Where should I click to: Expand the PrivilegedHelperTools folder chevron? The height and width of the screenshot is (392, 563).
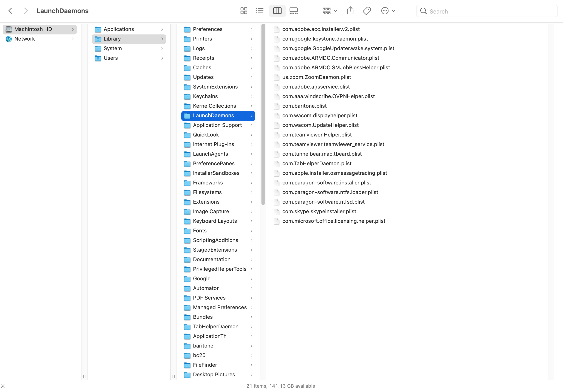pyautogui.click(x=251, y=269)
